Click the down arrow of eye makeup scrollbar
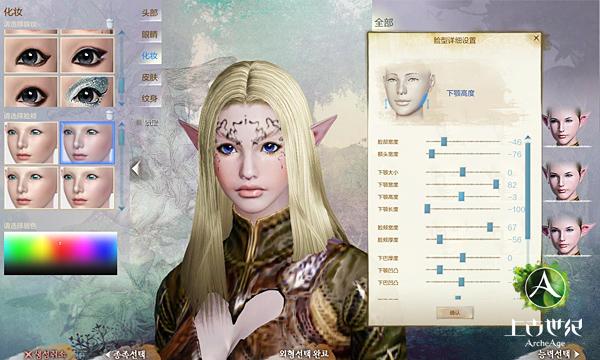The width and height of the screenshot is (600, 360). click(x=121, y=104)
